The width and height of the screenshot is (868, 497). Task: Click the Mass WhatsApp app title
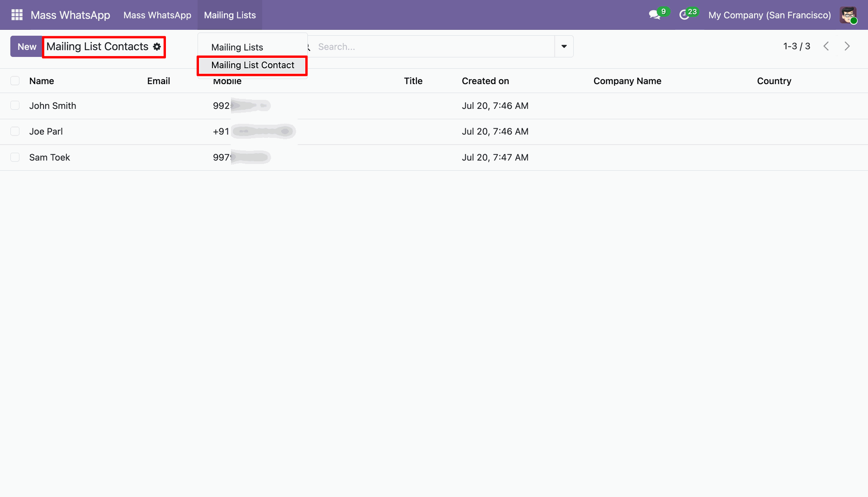(x=71, y=15)
